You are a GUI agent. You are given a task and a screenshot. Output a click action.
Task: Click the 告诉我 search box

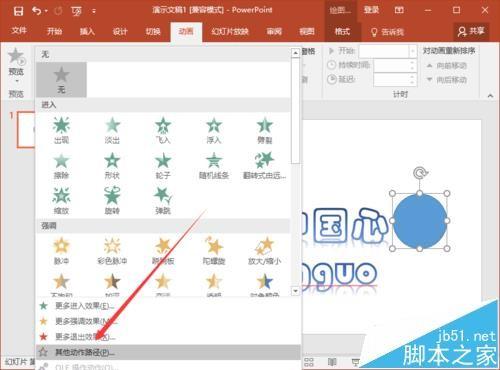[388, 32]
